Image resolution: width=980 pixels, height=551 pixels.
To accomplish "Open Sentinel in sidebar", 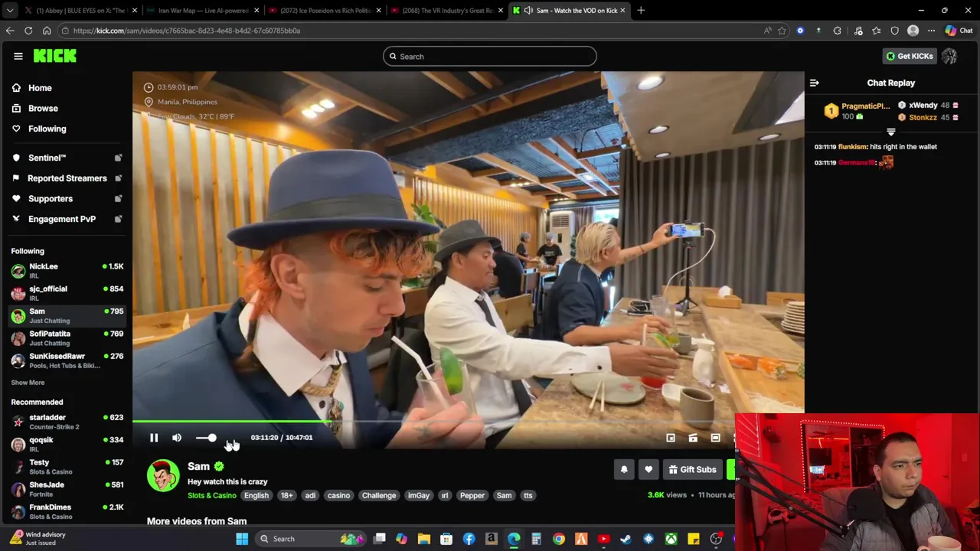I will (x=47, y=158).
